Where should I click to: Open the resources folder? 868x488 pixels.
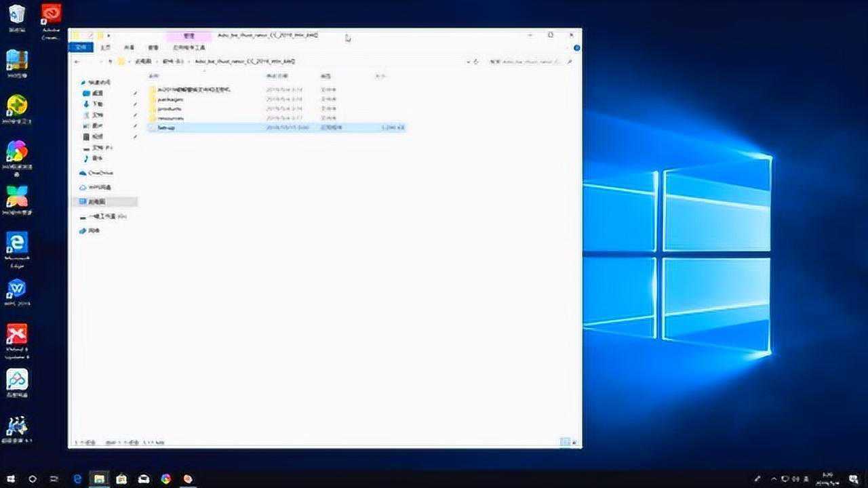tap(170, 118)
